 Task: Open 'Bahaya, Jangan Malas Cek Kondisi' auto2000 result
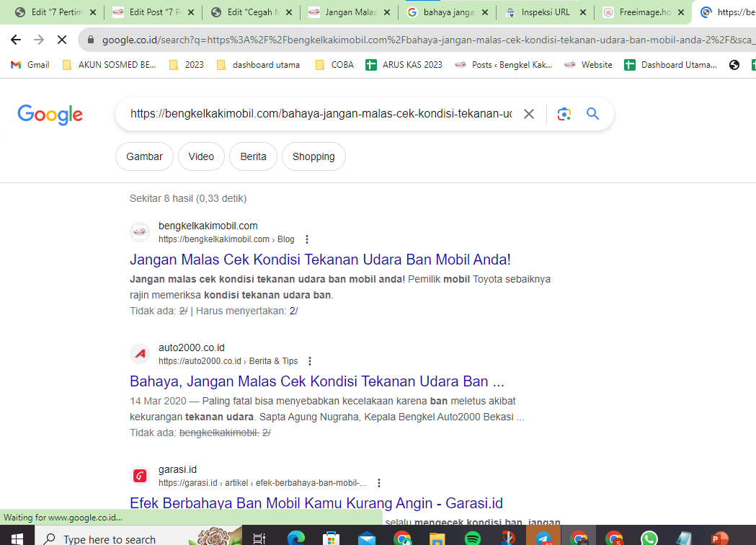(317, 381)
